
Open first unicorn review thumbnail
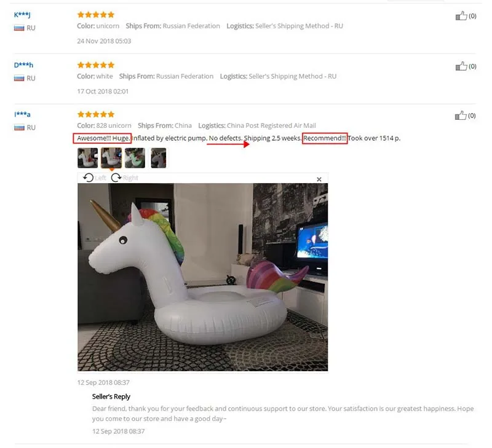[x=87, y=158]
